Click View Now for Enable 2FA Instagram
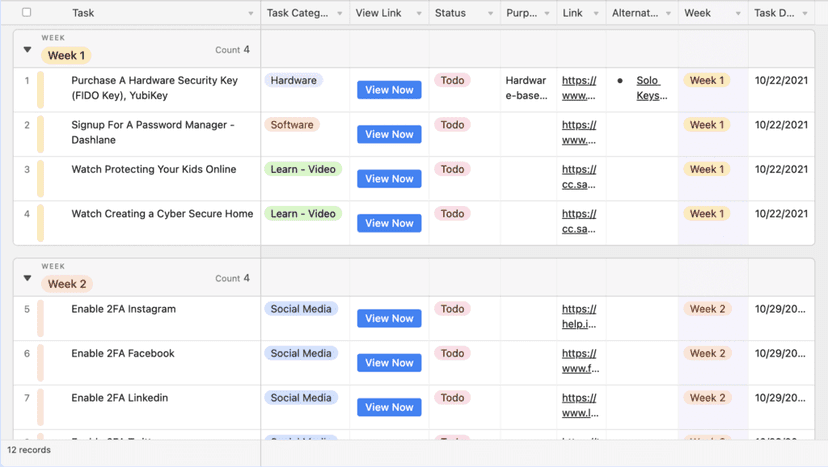Image resolution: width=828 pixels, height=467 pixels. [x=389, y=318]
